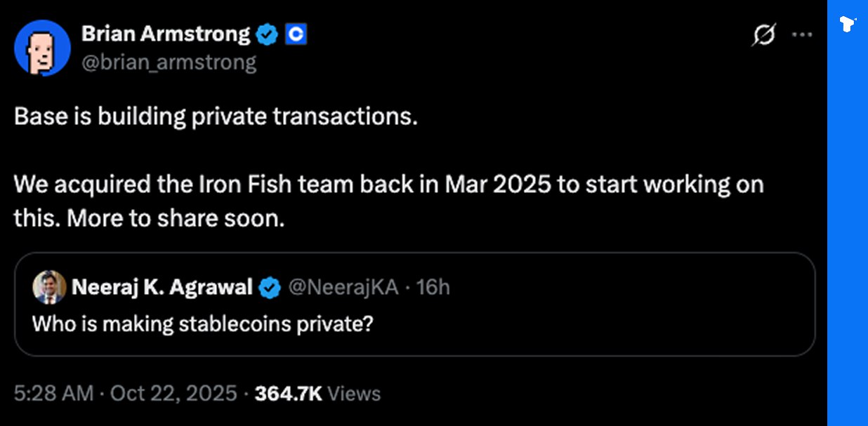Click the "Base is building private transactions" text
This screenshot has width=868, height=426.
pos(216,117)
